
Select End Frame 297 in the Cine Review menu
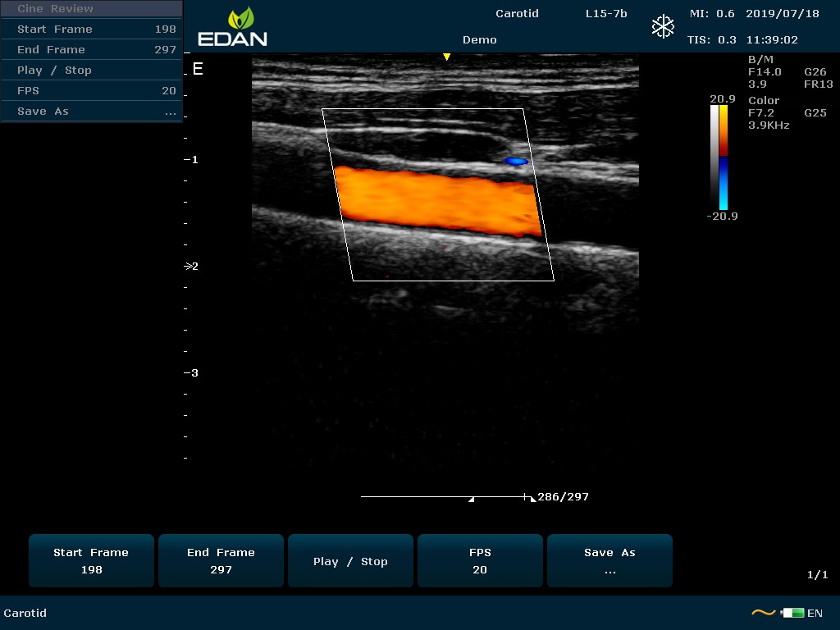[x=91, y=50]
